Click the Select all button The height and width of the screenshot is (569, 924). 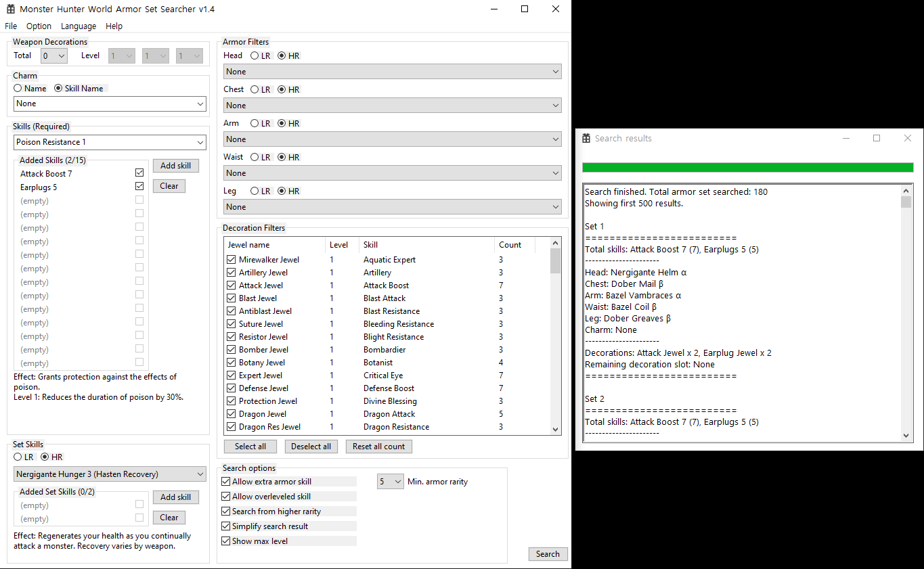click(250, 447)
